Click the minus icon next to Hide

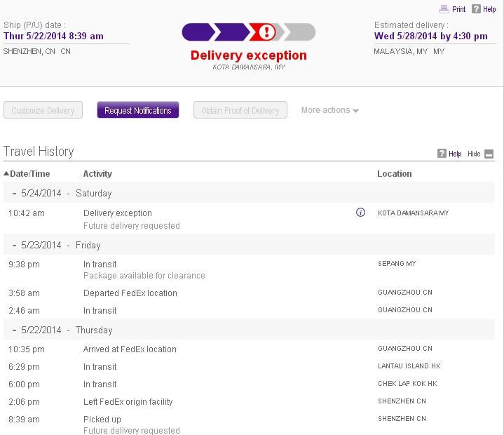click(x=489, y=154)
